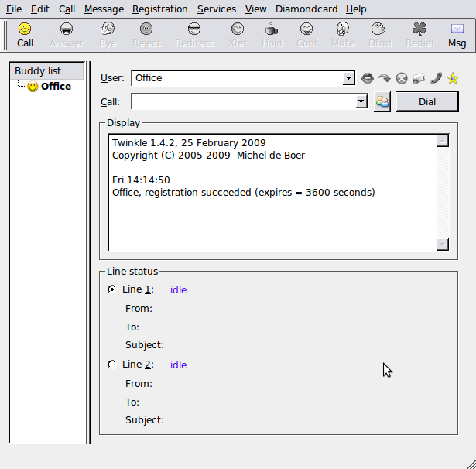The height and width of the screenshot is (469, 476).
Task: Select the Line 1 radio button
Action: (x=112, y=289)
